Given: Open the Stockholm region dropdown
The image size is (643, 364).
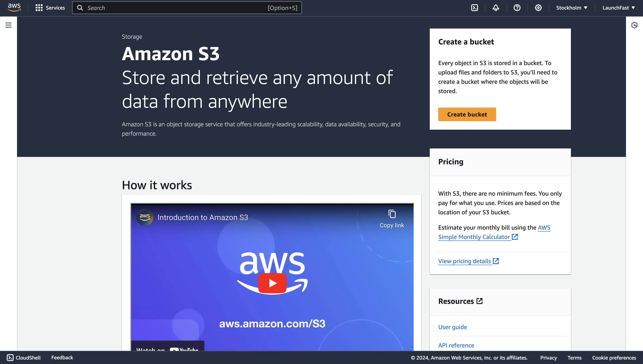Looking at the screenshot, I should pyautogui.click(x=571, y=8).
